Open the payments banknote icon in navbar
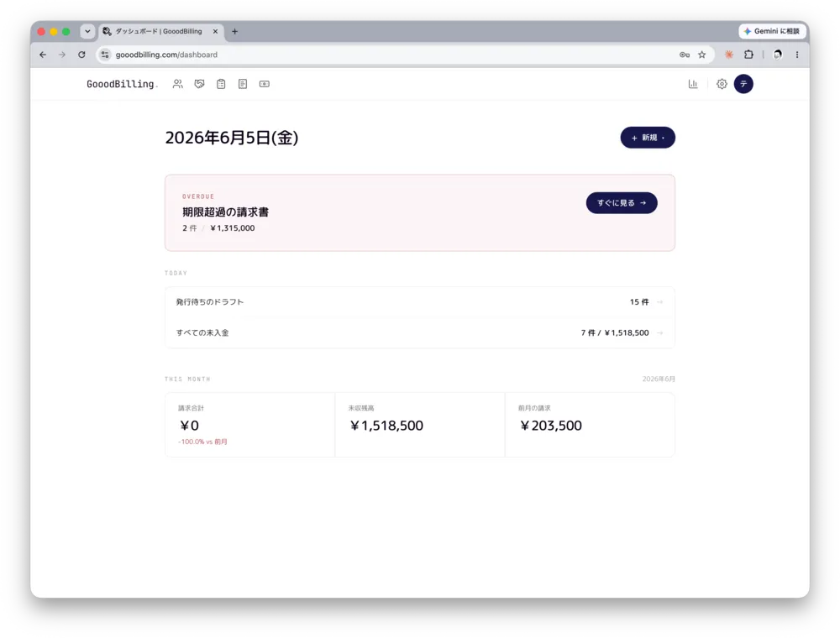This screenshot has width=840, height=638. pyautogui.click(x=265, y=84)
